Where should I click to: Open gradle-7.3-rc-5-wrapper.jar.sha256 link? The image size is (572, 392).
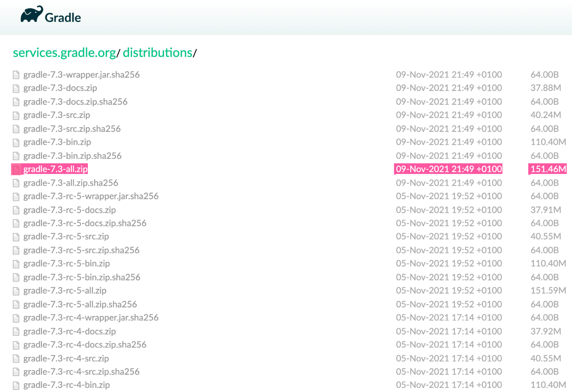[91, 196]
